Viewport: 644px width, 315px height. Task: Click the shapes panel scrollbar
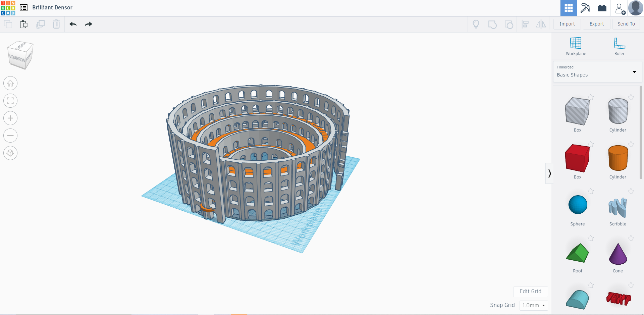(x=641, y=133)
